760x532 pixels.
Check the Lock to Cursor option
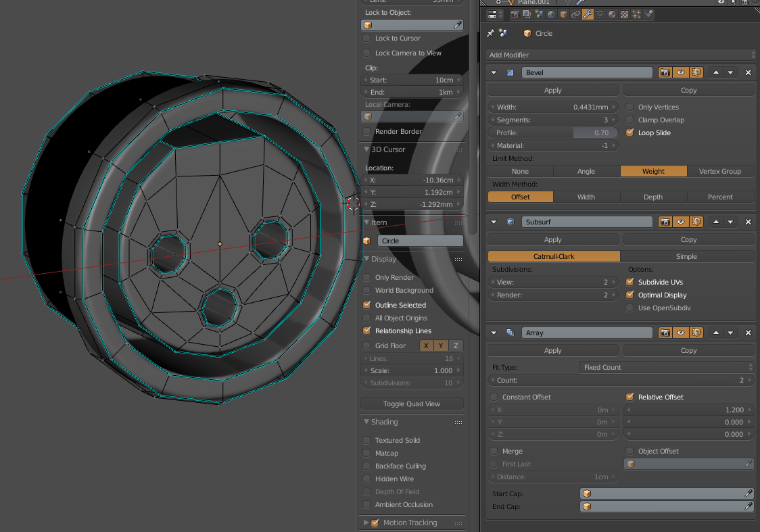[x=367, y=39]
